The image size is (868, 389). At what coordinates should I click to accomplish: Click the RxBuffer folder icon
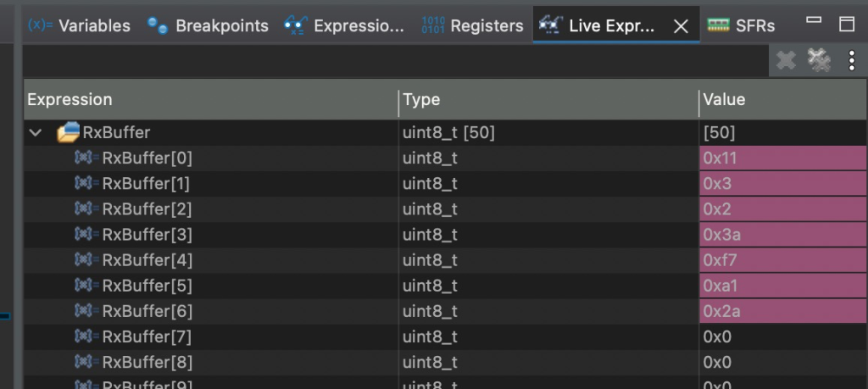[x=68, y=132]
